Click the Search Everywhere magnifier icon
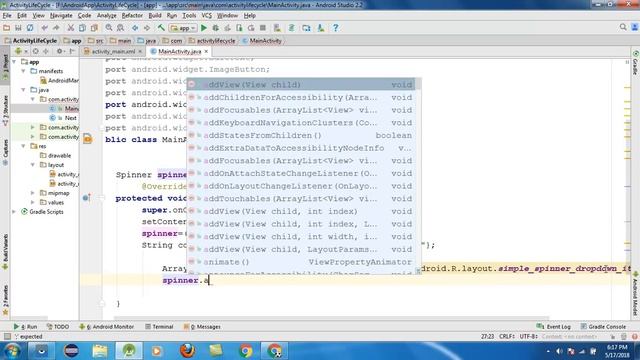The image size is (640, 360). 623,27
